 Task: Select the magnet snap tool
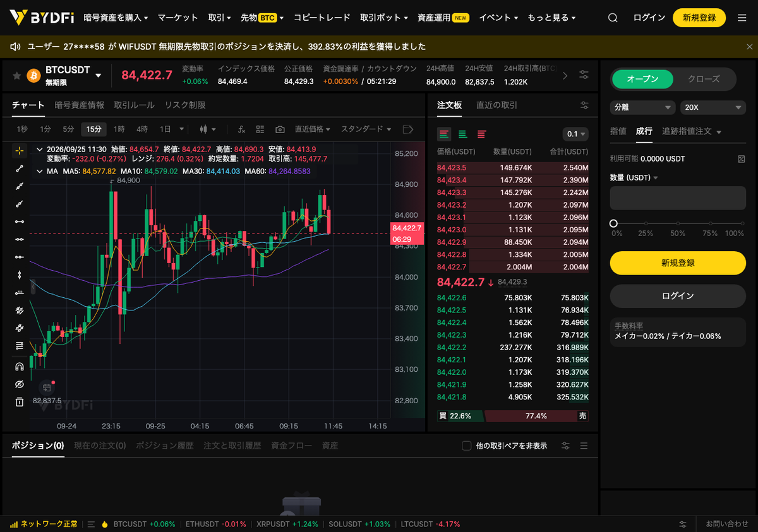pos(20,366)
